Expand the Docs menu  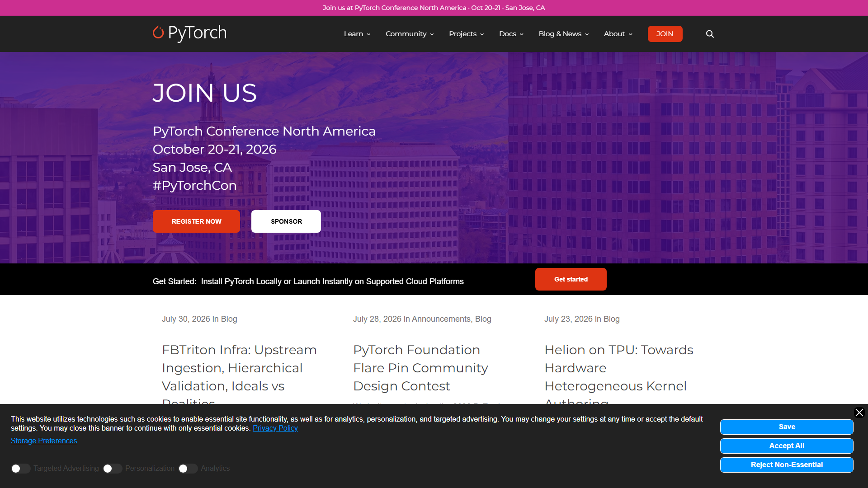511,34
